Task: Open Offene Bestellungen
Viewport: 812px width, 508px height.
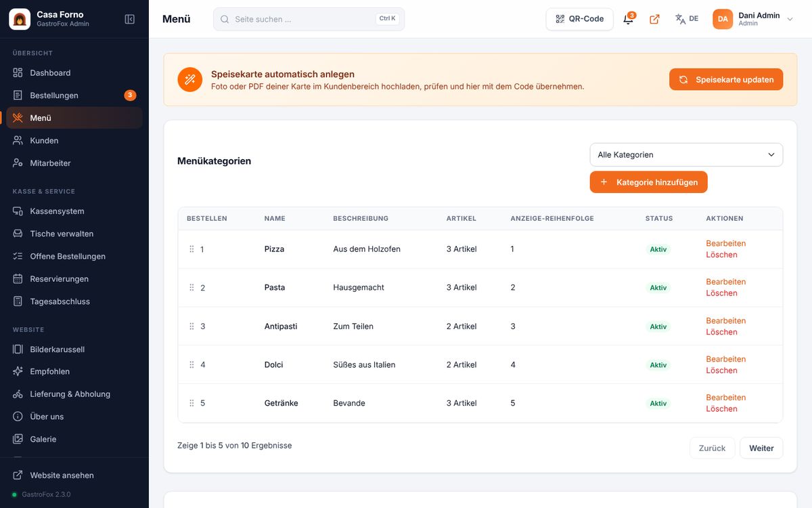Action: pyautogui.click(x=74, y=256)
